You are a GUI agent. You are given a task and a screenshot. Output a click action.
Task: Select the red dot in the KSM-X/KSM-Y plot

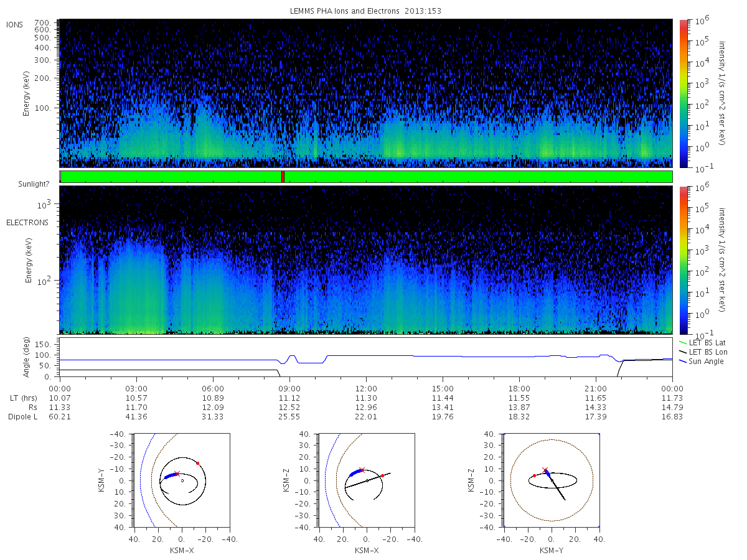click(198, 463)
